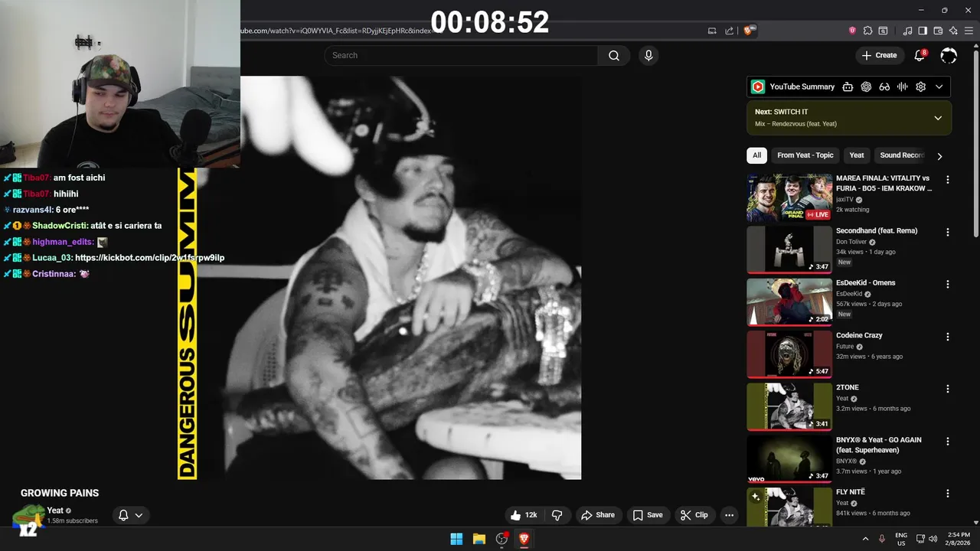Image resolution: width=980 pixels, height=551 pixels.
Task: Click the tab search icon in browser toolbar
Action: [x=883, y=31]
